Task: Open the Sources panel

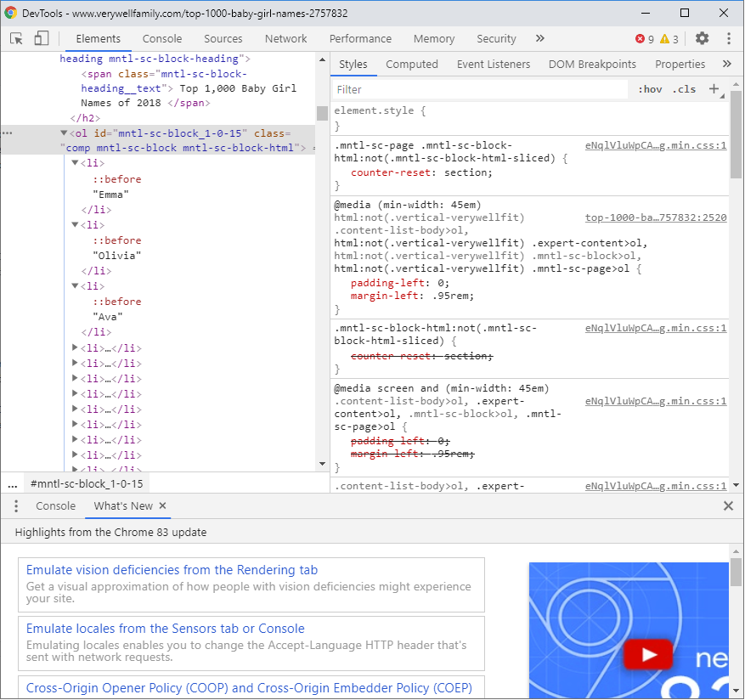Action: tap(223, 38)
